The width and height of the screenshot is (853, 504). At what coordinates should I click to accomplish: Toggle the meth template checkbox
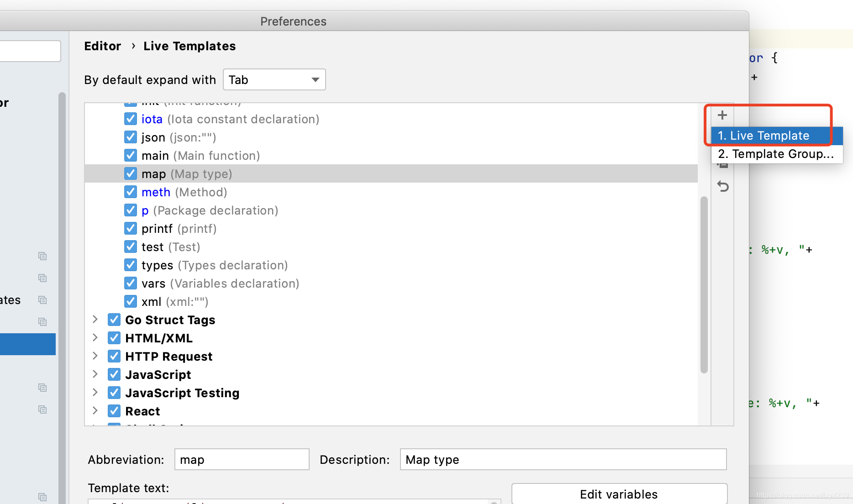131,192
